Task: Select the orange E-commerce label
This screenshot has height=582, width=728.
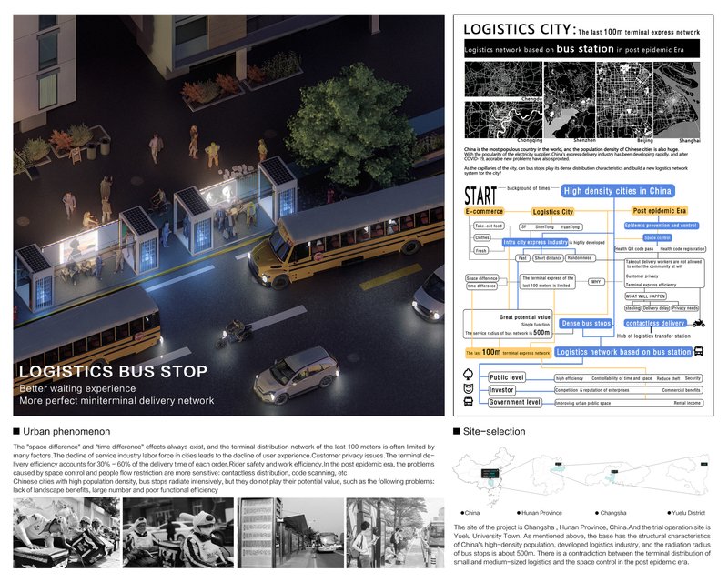Action: [x=483, y=211]
